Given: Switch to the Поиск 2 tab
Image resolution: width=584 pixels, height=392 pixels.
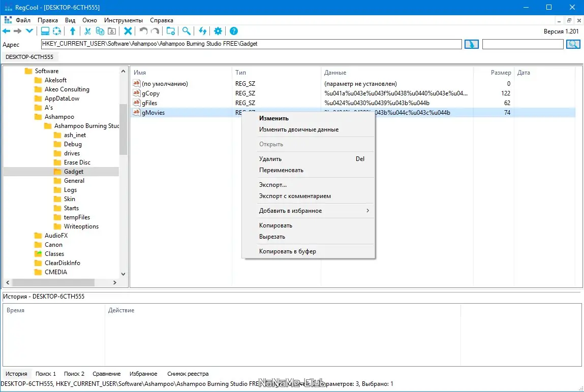Looking at the screenshot, I should pyautogui.click(x=74, y=374).
